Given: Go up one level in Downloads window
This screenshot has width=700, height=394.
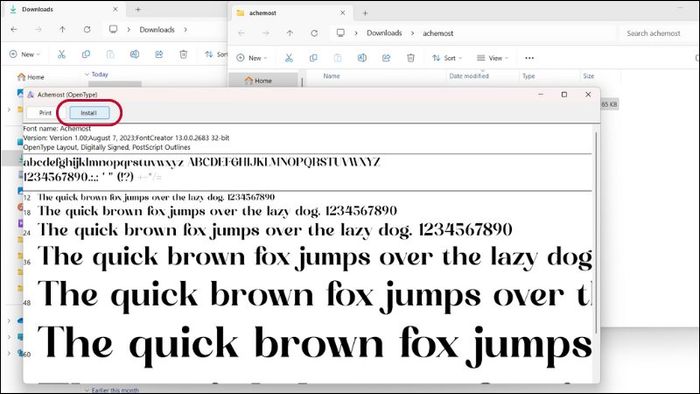Looking at the screenshot, I should tap(62, 29).
